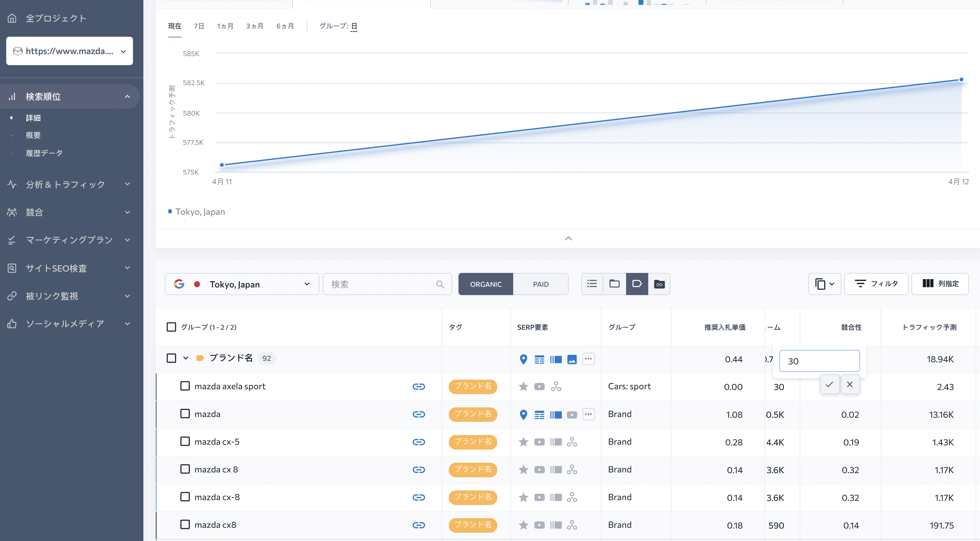
Task: Collapse the 検索順位 sidebar section
Action: coord(127,97)
